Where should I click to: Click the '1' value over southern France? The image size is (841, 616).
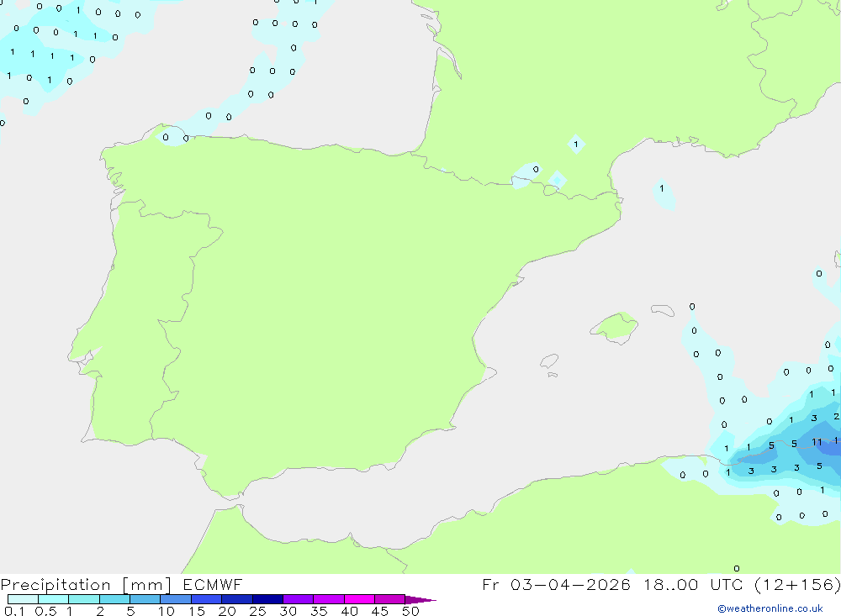coord(576,144)
